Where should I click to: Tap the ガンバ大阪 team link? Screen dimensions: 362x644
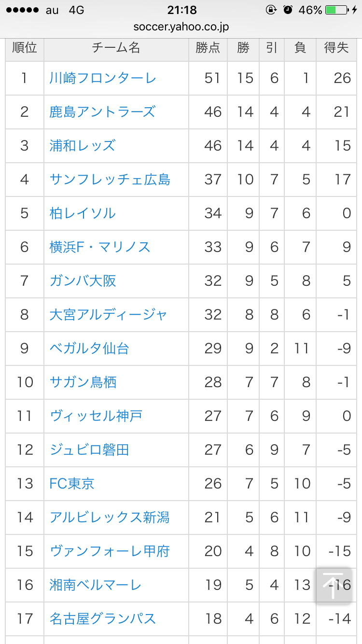[x=83, y=281]
